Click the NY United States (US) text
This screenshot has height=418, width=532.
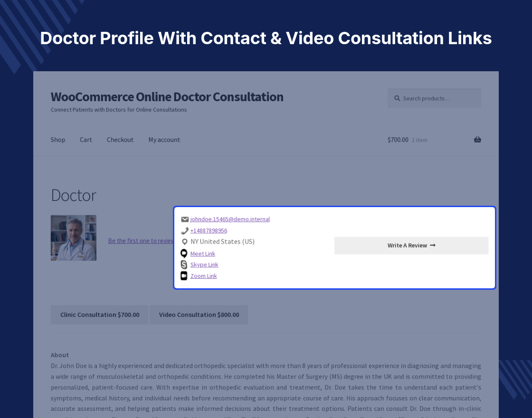[223, 242]
